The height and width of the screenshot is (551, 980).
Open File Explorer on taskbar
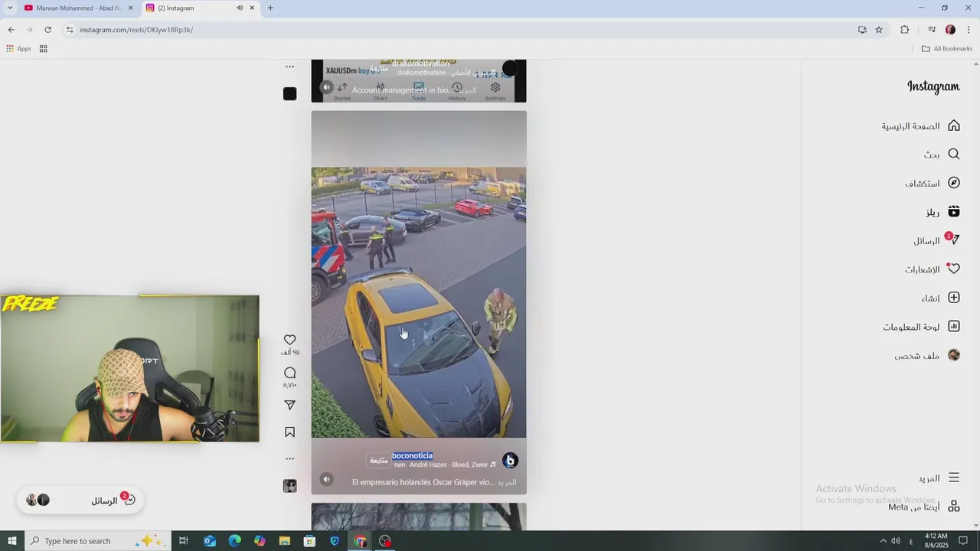pyautogui.click(x=285, y=541)
